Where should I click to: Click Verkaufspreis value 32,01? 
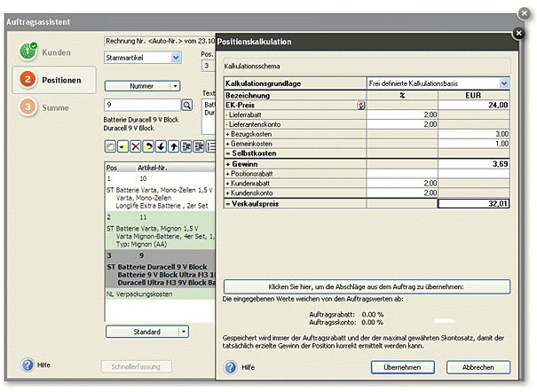coord(474,203)
